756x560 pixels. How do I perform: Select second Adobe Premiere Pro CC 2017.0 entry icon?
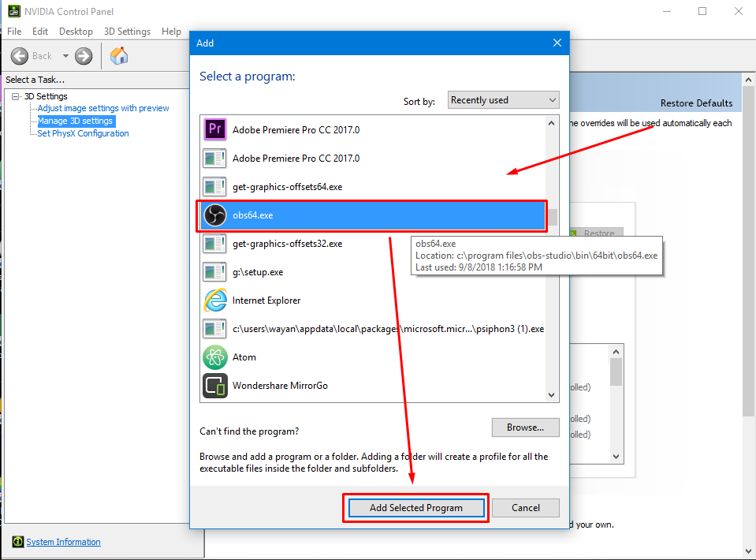(215, 159)
